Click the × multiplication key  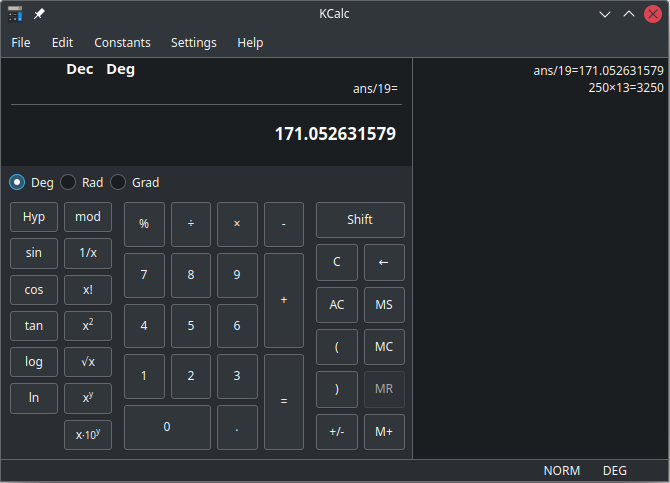237,224
